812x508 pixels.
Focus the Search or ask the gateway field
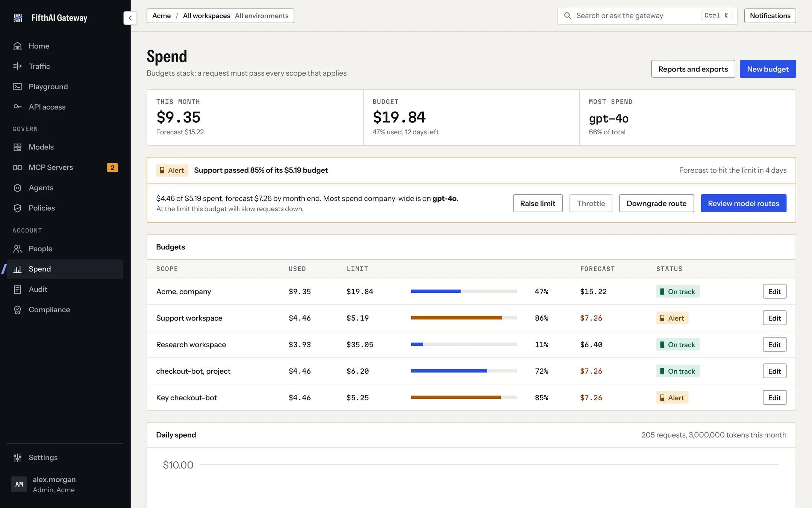tap(647, 16)
